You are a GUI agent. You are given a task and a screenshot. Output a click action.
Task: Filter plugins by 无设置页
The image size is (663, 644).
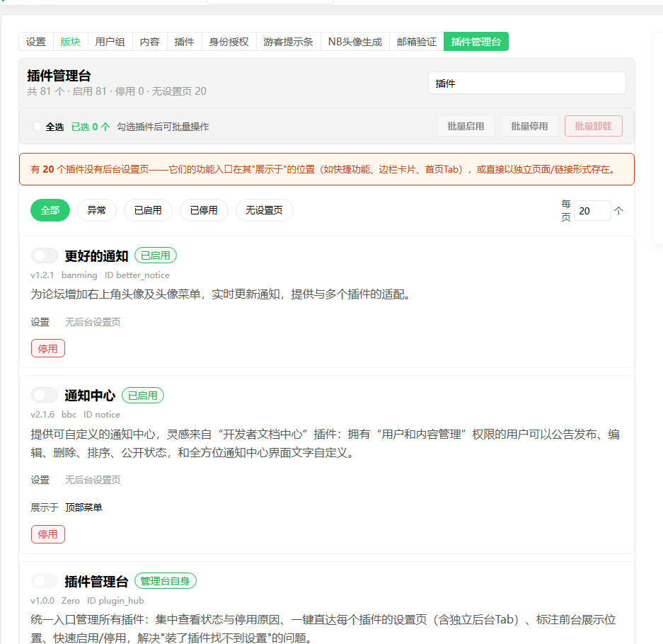(x=264, y=210)
